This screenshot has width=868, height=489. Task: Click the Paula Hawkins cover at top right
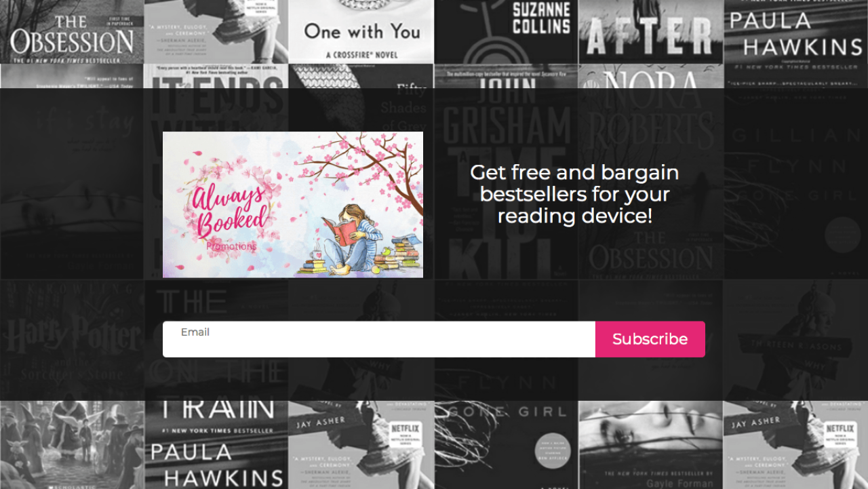[x=795, y=32]
